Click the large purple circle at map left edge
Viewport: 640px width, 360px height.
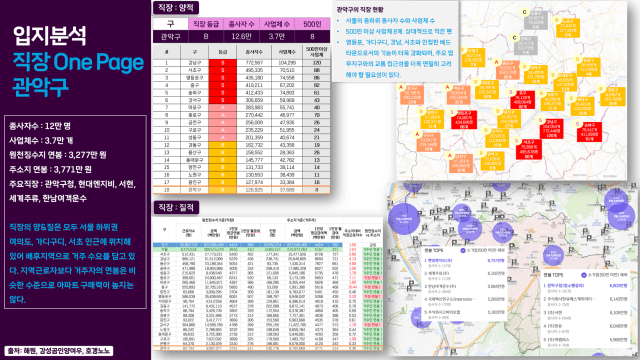[x=404, y=219]
